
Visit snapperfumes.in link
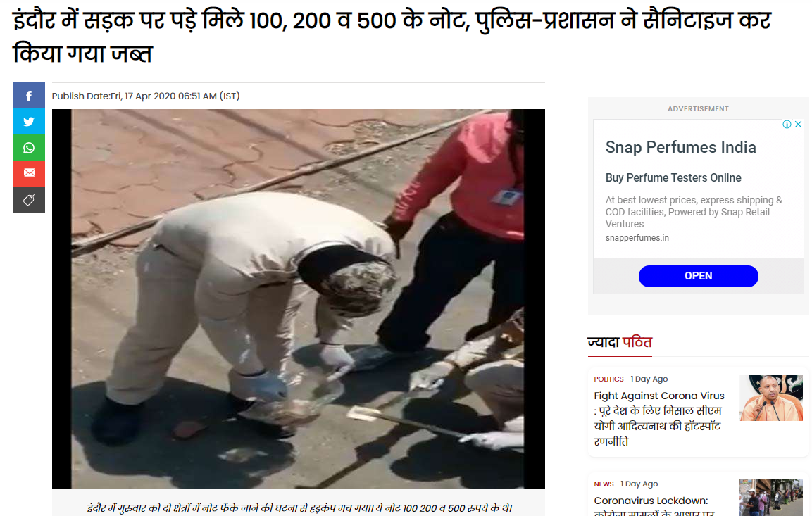637,237
